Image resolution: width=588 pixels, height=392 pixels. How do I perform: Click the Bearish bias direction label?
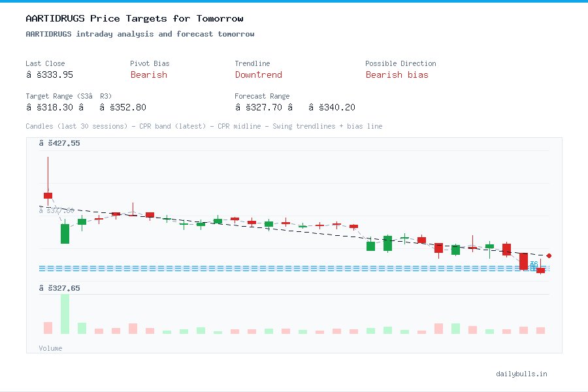[397, 74]
